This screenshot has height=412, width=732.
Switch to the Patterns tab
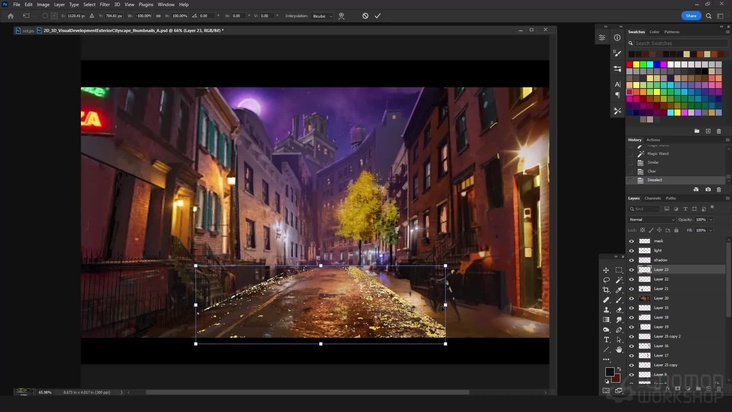pos(672,32)
